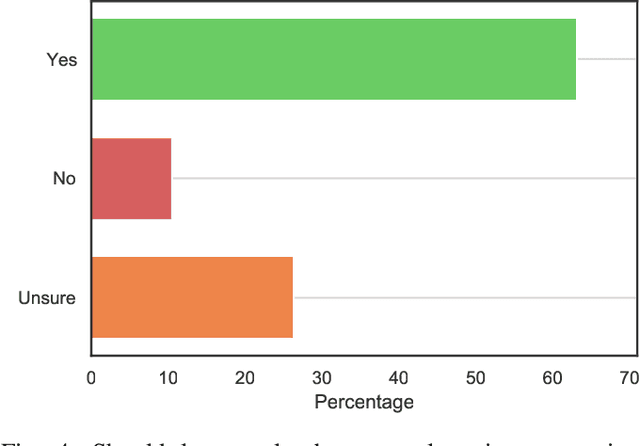Image resolution: width=640 pixels, height=446 pixels.
Task: Click the Percentage x-axis title
Action: (x=364, y=403)
